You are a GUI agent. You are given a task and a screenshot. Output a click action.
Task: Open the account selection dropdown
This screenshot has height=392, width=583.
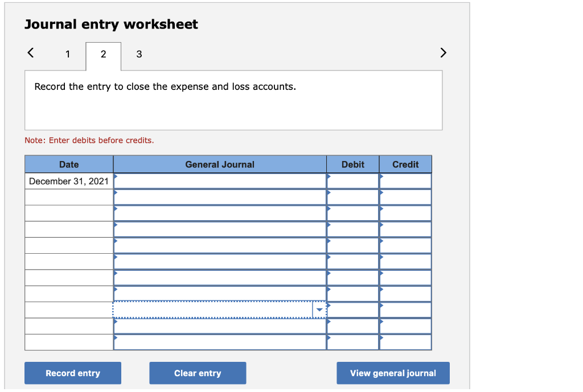(319, 310)
